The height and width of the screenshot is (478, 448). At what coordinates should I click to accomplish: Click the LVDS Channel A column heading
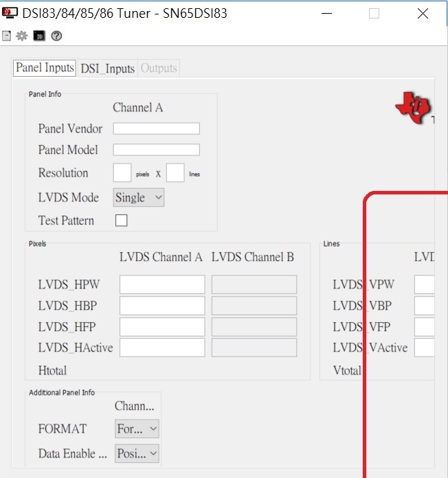[x=161, y=257]
